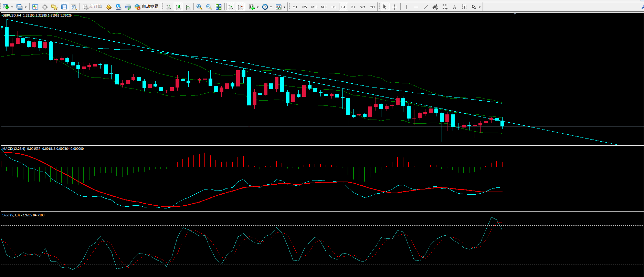Select the Trendline drawing tool

tap(426, 7)
